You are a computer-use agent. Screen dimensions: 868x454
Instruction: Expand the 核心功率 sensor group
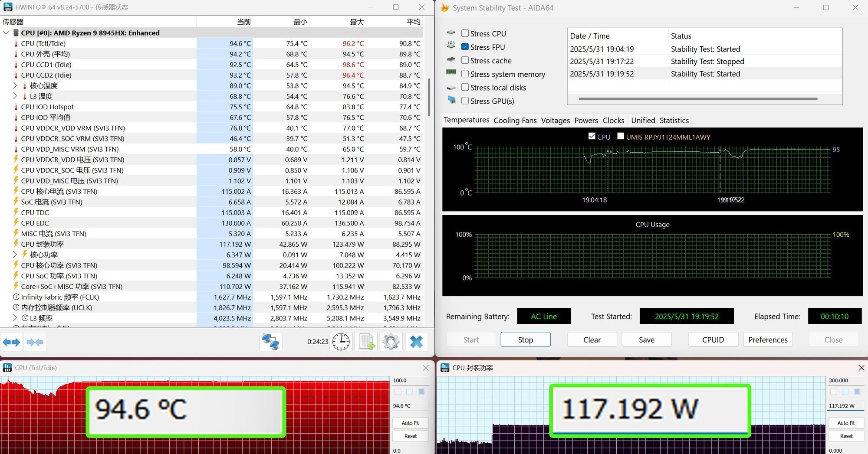tap(15, 255)
